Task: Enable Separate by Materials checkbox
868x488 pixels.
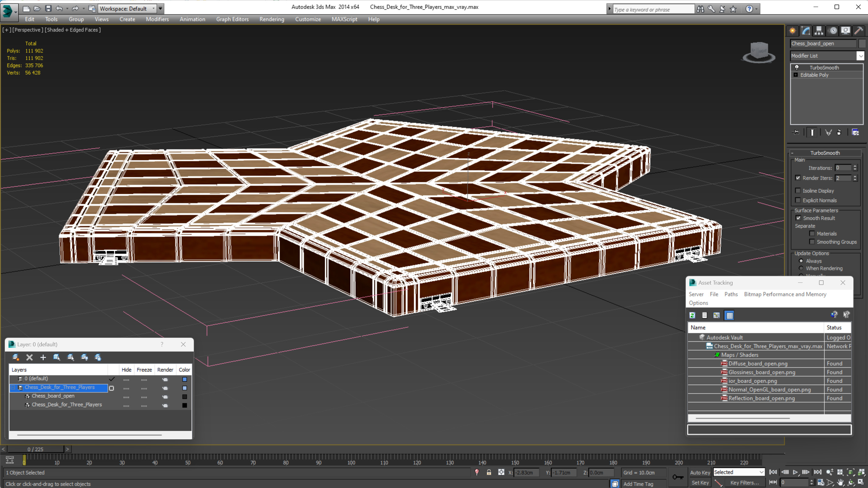Action: (x=812, y=234)
